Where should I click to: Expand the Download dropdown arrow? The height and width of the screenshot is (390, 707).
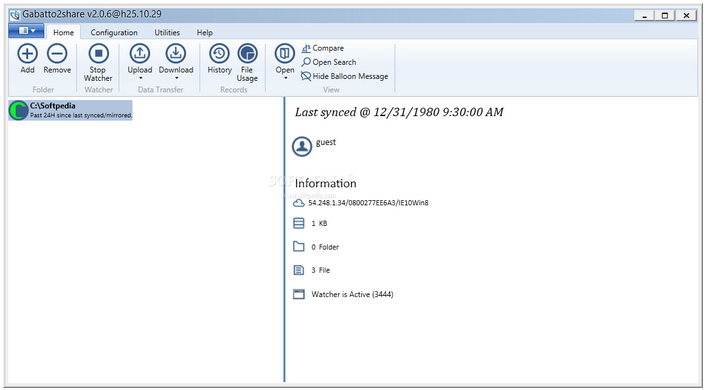[176, 78]
